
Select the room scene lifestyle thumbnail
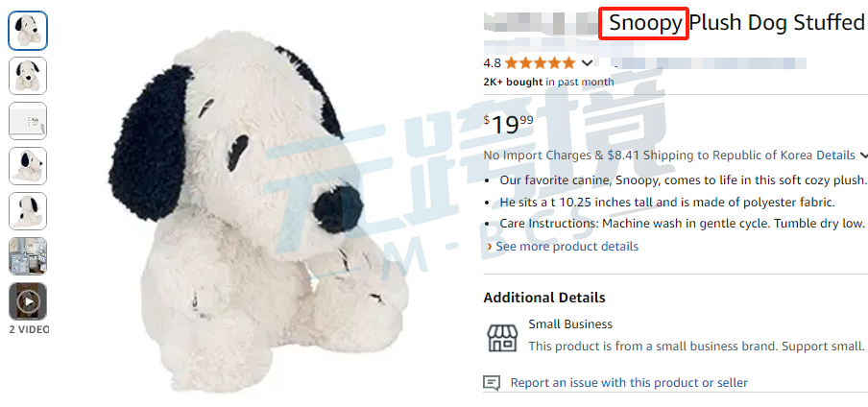click(x=28, y=256)
